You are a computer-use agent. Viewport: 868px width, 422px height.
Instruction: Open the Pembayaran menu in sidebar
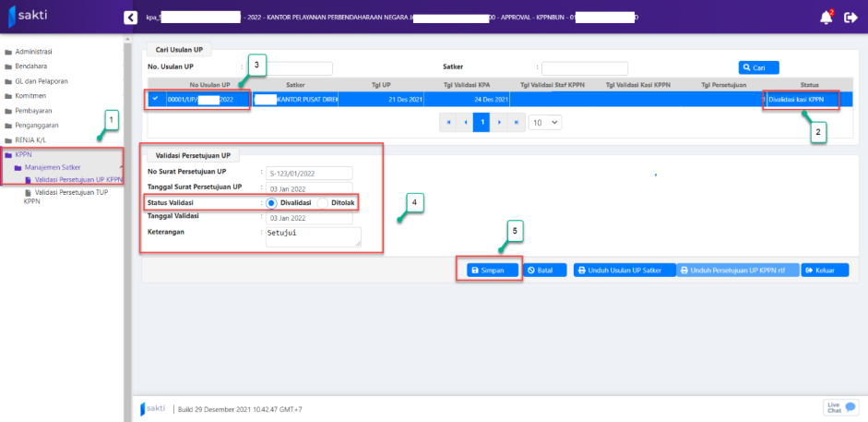[35, 108]
